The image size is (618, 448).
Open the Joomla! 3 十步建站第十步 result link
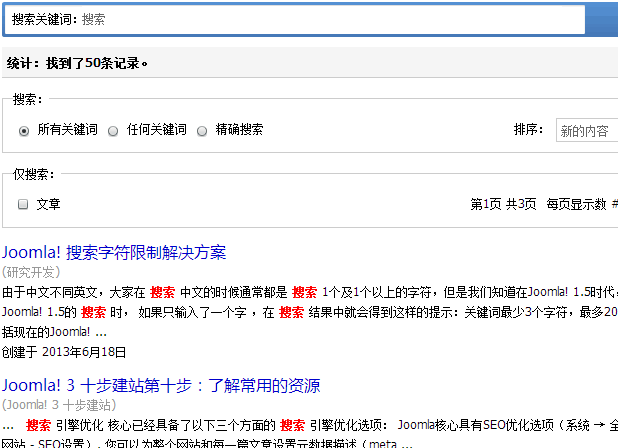pos(161,385)
